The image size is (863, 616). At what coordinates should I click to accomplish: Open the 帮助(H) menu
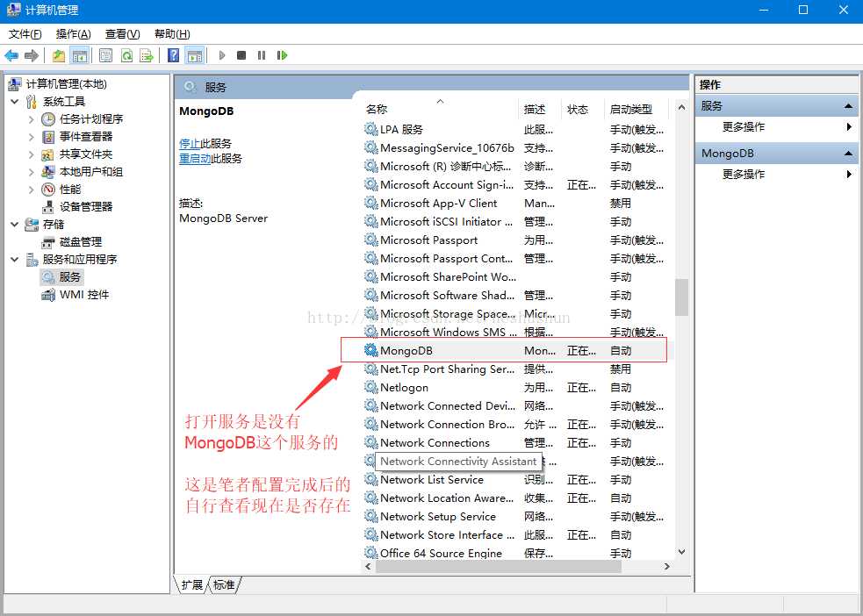coord(172,34)
